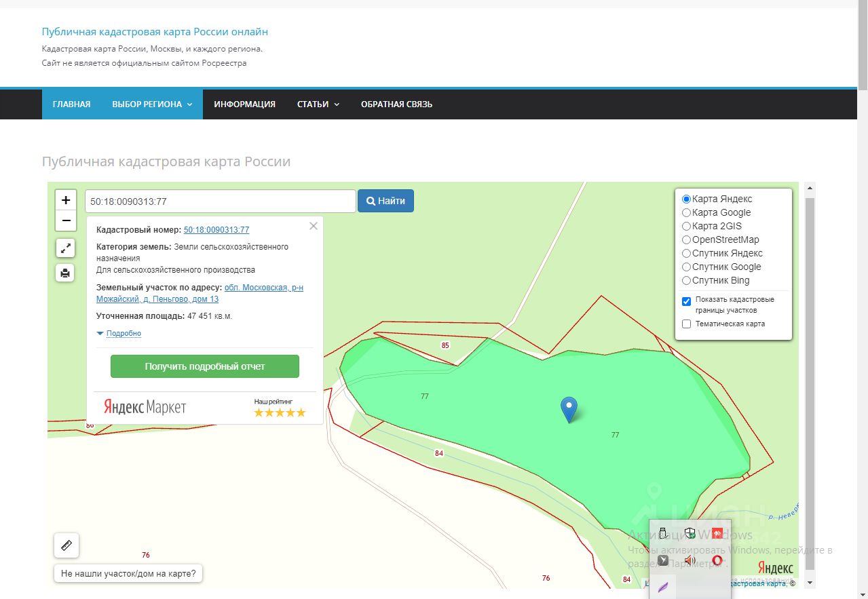Close the cadastral parcel info popup
The height and width of the screenshot is (599, 868).
click(x=313, y=227)
